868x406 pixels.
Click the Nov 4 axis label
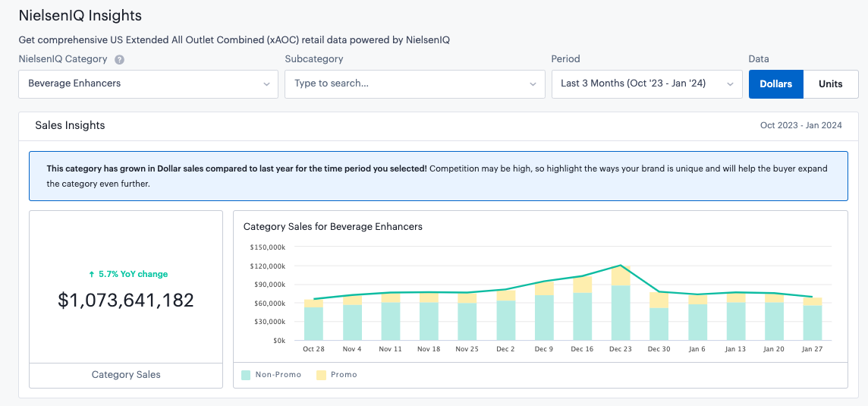pyautogui.click(x=352, y=349)
